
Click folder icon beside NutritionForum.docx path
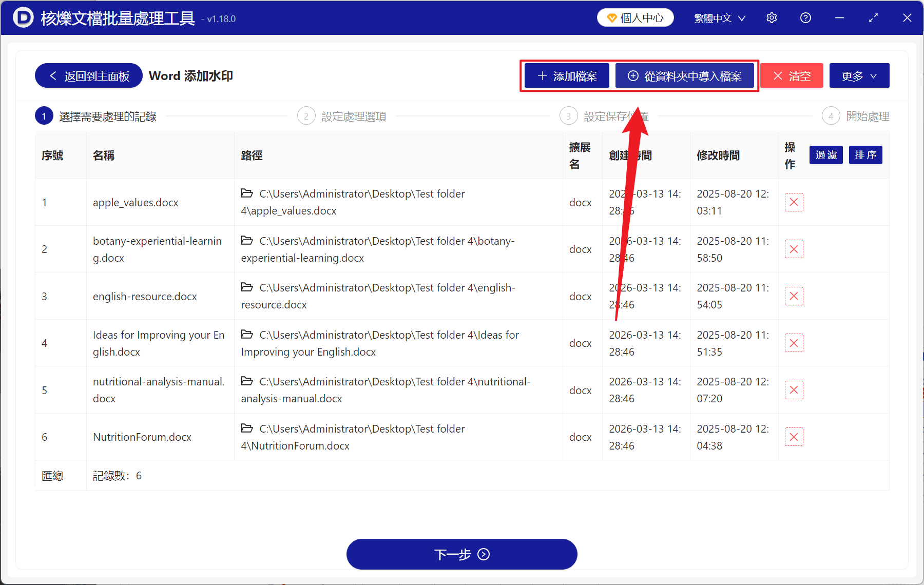pos(246,428)
